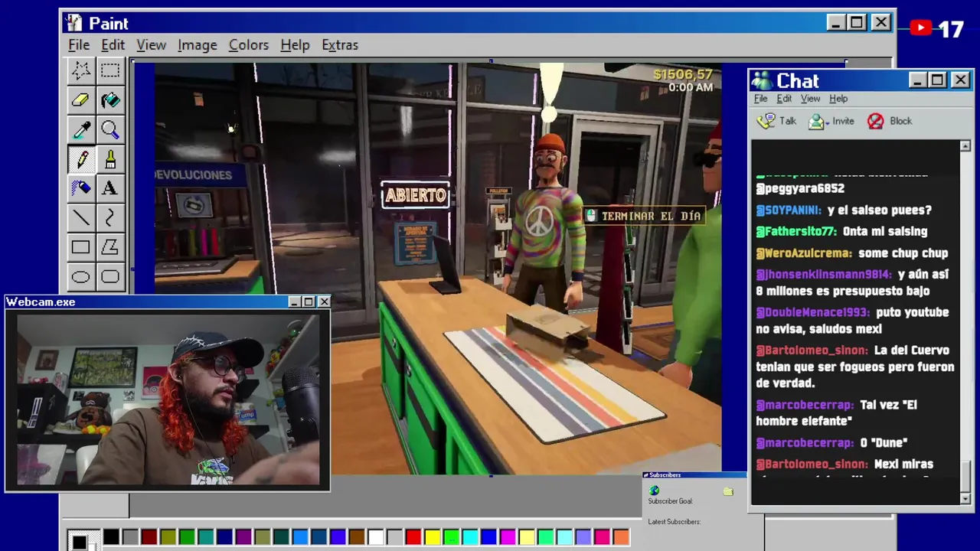
Task: Open the Edit menu in Chat window
Action: pyautogui.click(x=784, y=99)
